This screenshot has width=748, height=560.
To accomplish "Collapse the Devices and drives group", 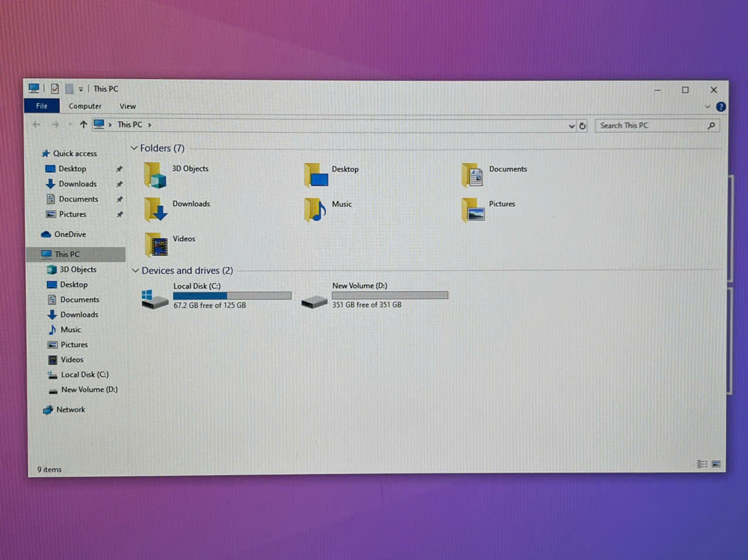I will coord(135,271).
